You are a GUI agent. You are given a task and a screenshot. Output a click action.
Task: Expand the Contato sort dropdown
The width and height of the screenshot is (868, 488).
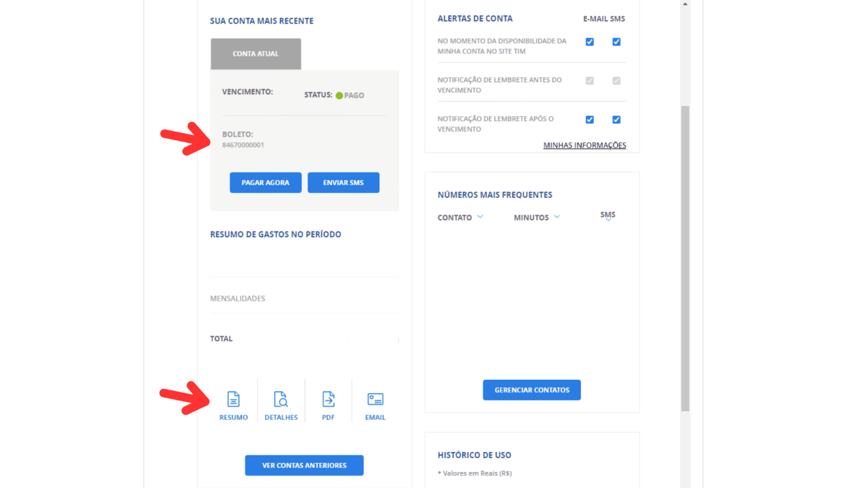click(x=480, y=217)
